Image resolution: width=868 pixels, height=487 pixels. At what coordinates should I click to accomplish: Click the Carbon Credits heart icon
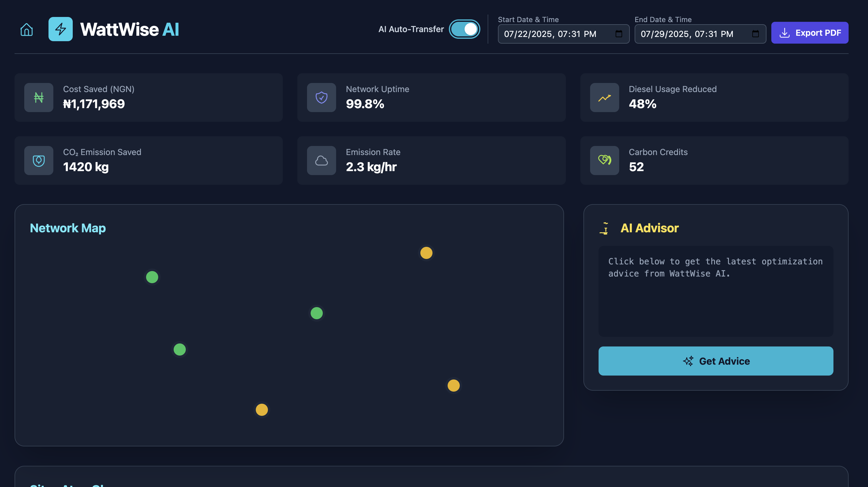604,161
